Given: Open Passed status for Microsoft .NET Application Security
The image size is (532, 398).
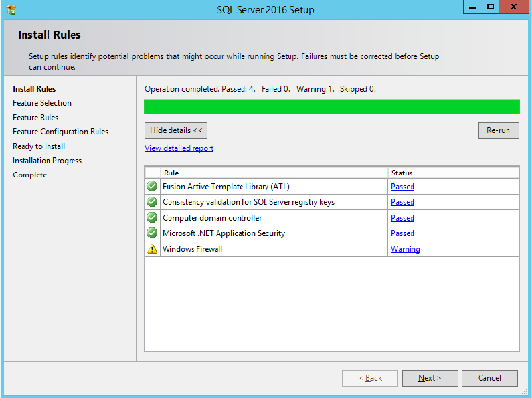Looking at the screenshot, I should pos(402,233).
